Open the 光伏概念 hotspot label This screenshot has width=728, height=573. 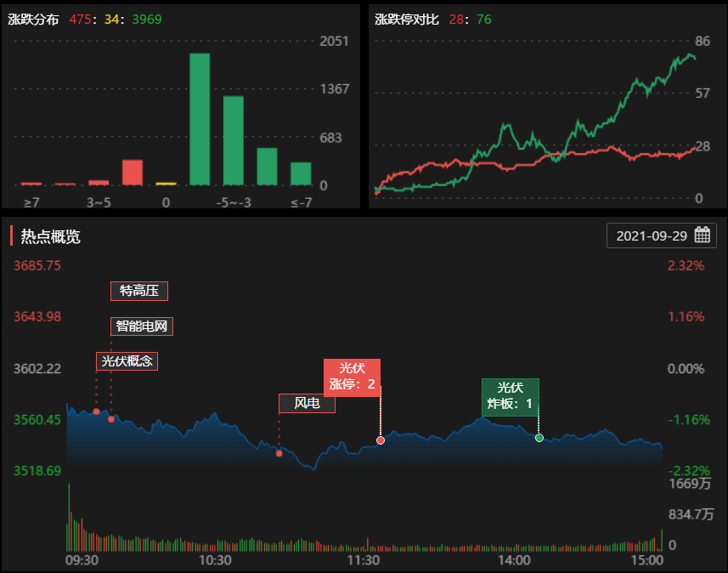pos(127,360)
